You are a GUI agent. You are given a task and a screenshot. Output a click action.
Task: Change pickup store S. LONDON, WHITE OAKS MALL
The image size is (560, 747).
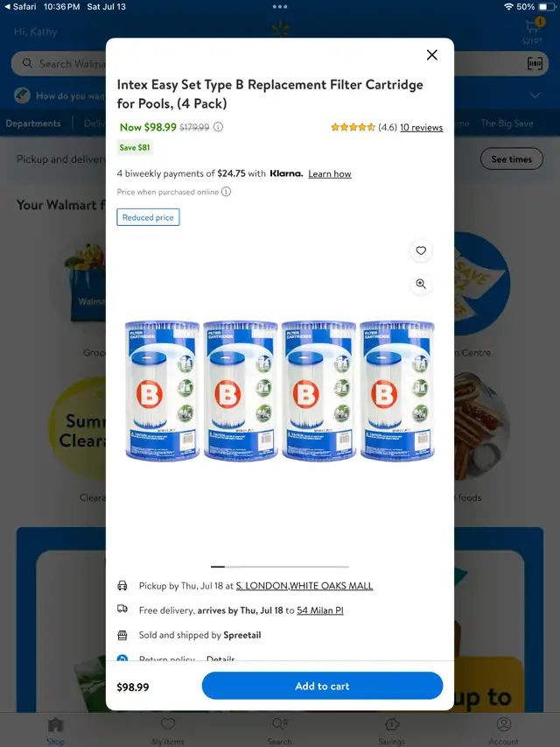pyautogui.click(x=304, y=586)
